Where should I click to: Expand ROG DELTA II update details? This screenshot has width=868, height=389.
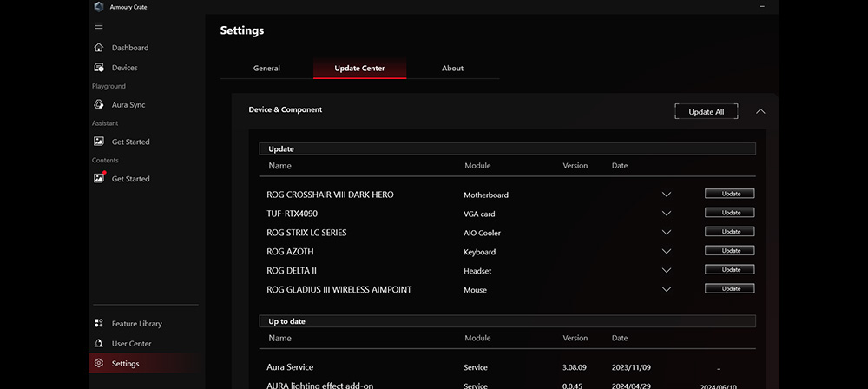pos(667,270)
